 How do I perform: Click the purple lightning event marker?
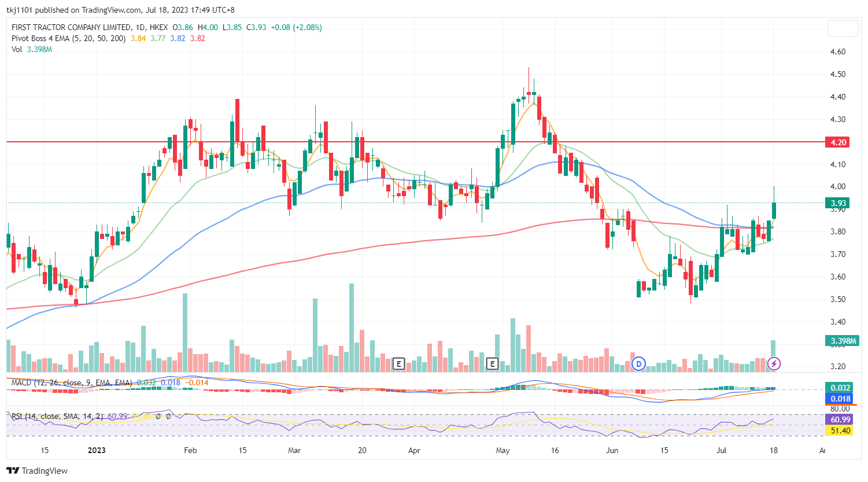pyautogui.click(x=774, y=363)
